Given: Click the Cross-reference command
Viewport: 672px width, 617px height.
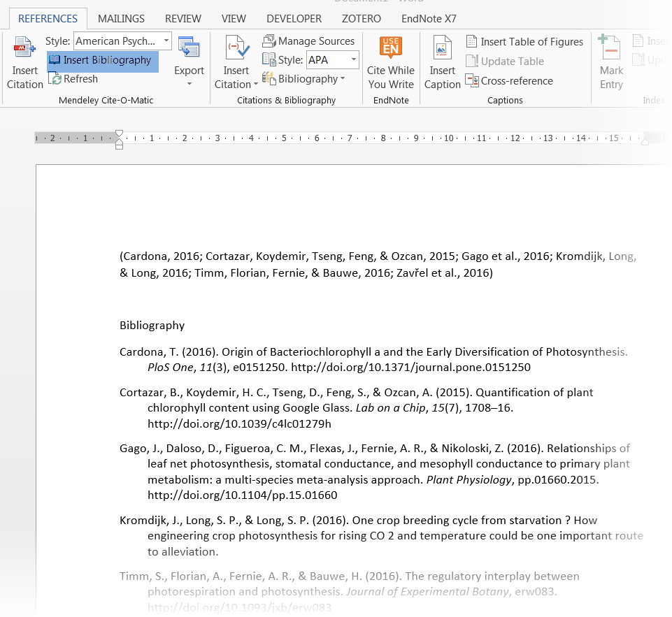Looking at the screenshot, I should [509, 81].
